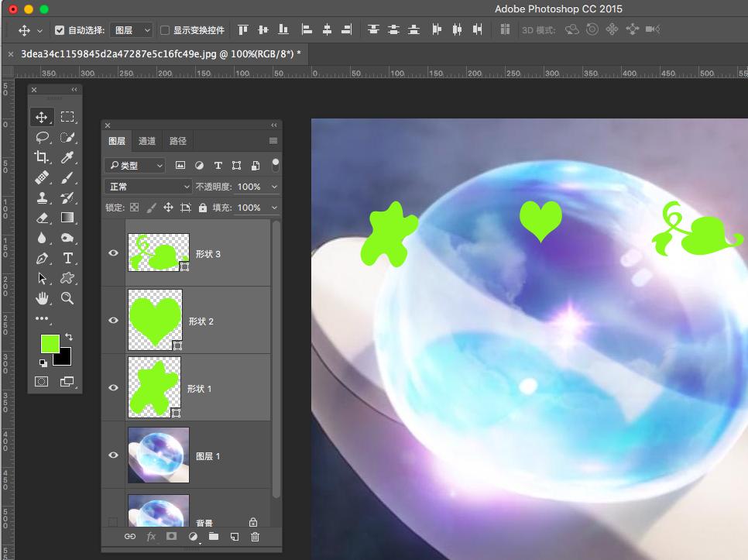Select the 形状 2 layer thumbnail
The height and width of the screenshot is (560, 748).
tap(154, 320)
